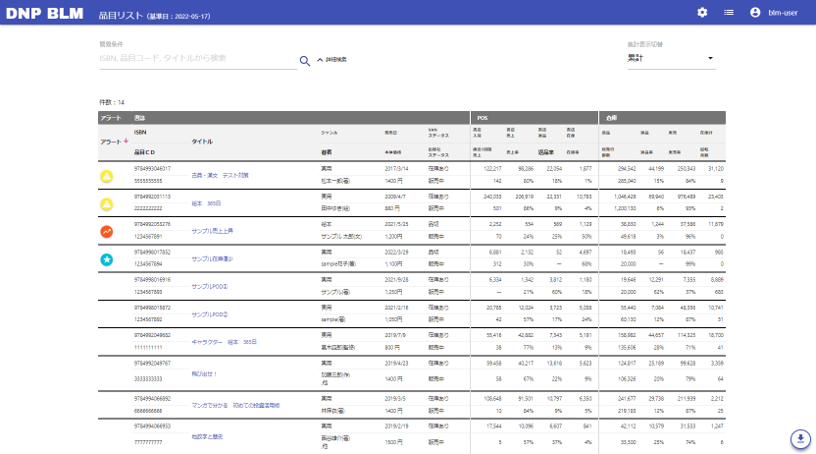Click the yellow warning alert icon in first row

[106, 176]
